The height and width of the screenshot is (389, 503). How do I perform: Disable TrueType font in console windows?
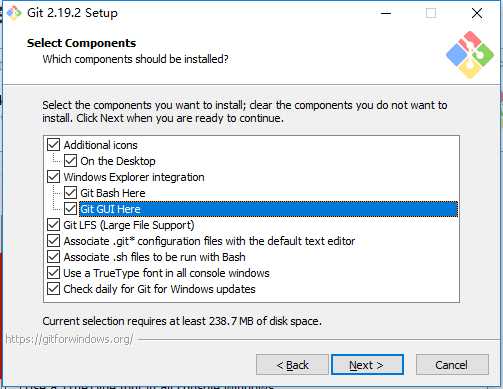click(x=53, y=273)
